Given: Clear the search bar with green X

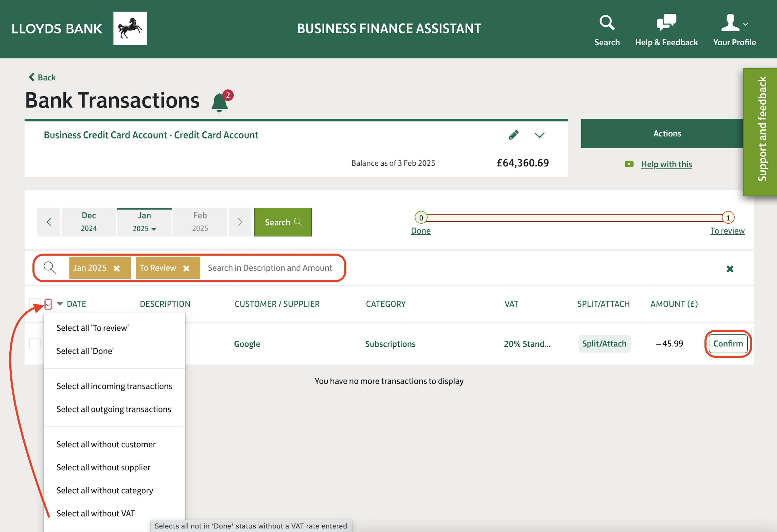Looking at the screenshot, I should (730, 269).
